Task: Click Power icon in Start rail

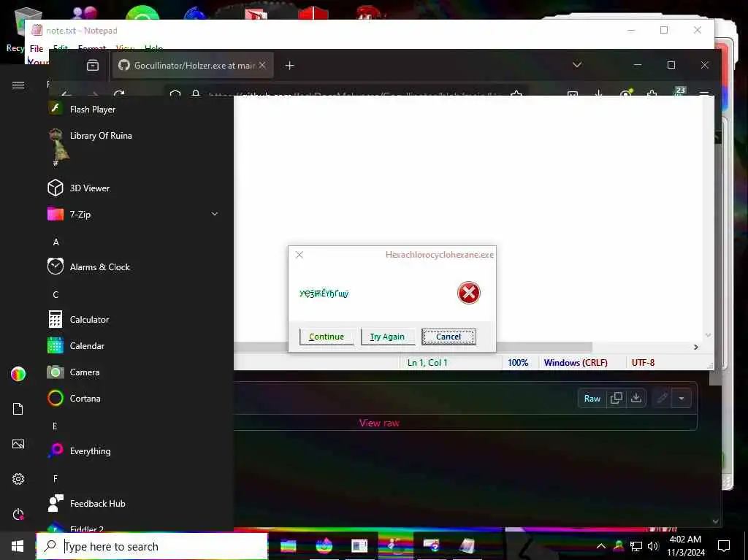Action: point(18,514)
